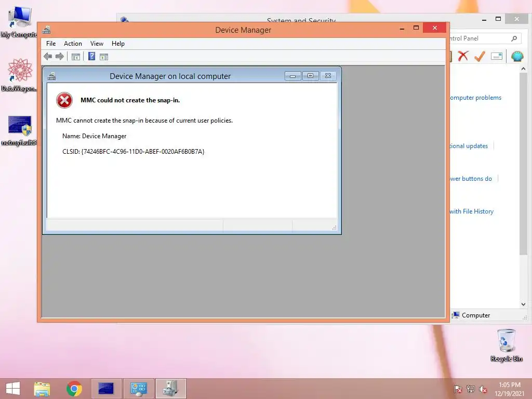
Task: Click 'Name: Device Manager' text
Action: coord(95,136)
